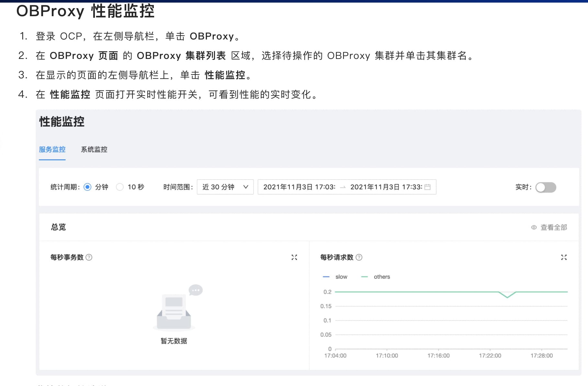Switch to the 服务监控 tab

[x=52, y=149]
